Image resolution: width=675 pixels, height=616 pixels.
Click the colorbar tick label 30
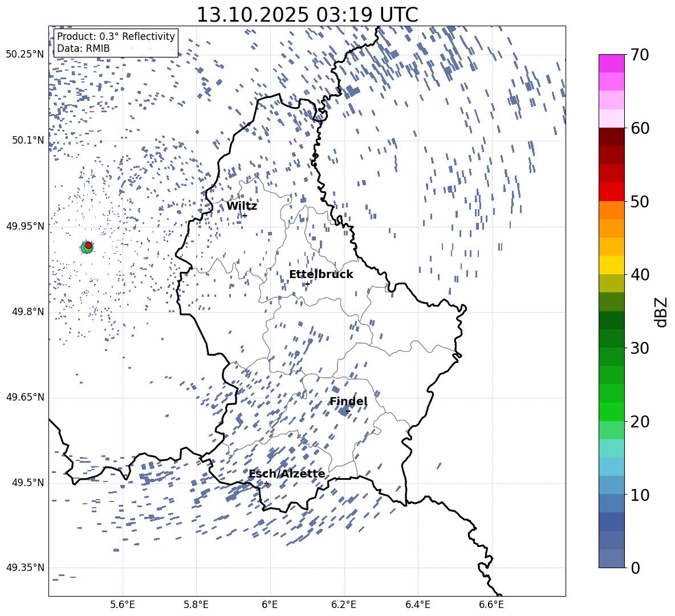[640, 348]
